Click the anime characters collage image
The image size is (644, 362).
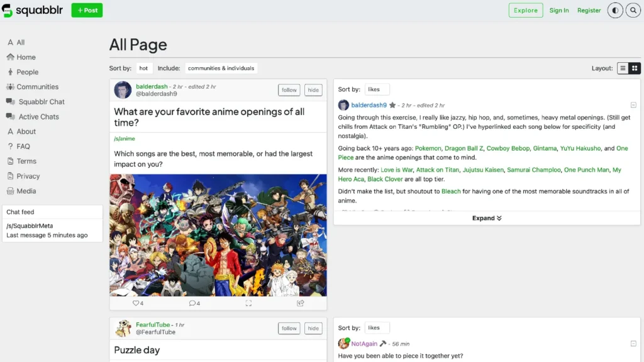(218, 234)
